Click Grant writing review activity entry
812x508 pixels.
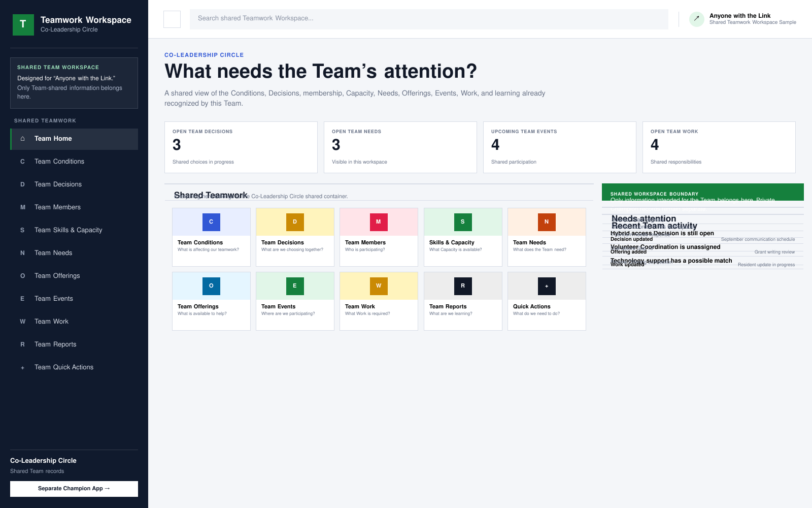[x=774, y=252]
